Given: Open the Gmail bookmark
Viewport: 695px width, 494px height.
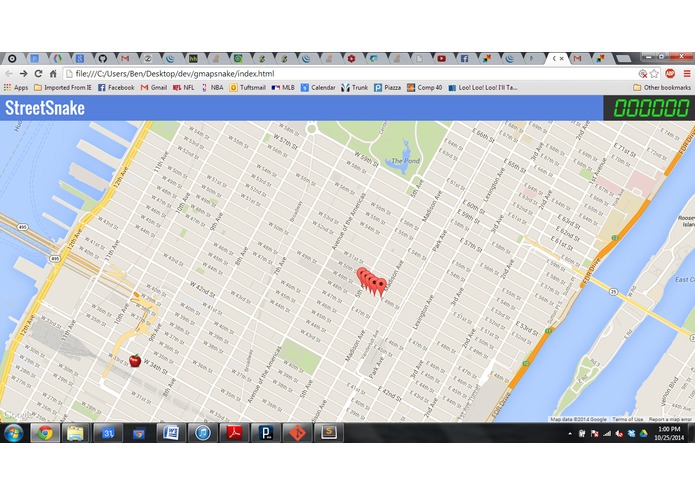Looking at the screenshot, I should tap(154, 88).
